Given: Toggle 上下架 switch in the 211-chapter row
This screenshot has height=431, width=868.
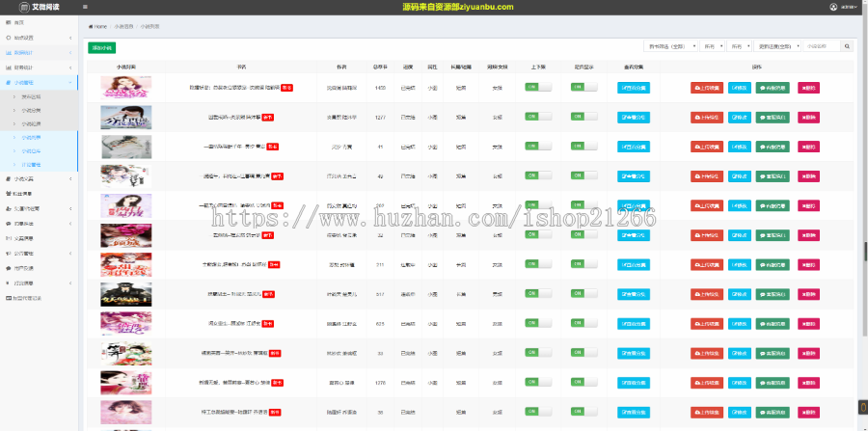Looking at the screenshot, I should coord(538,263).
